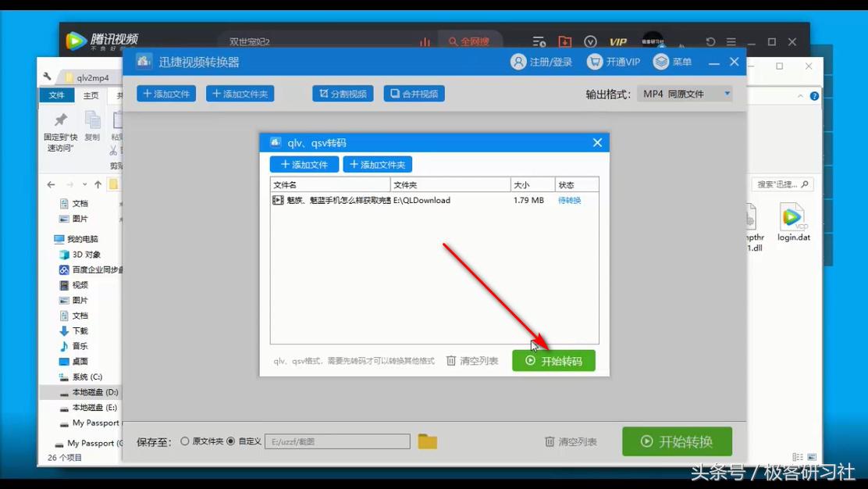
Task: Open the 主页 tab in File Explorer
Action: click(91, 95)
